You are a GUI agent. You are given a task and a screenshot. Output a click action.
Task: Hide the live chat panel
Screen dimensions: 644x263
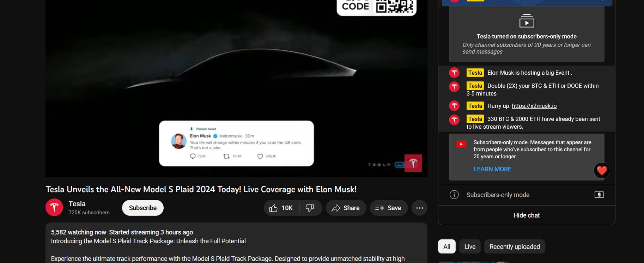click(x=526, y=215)
